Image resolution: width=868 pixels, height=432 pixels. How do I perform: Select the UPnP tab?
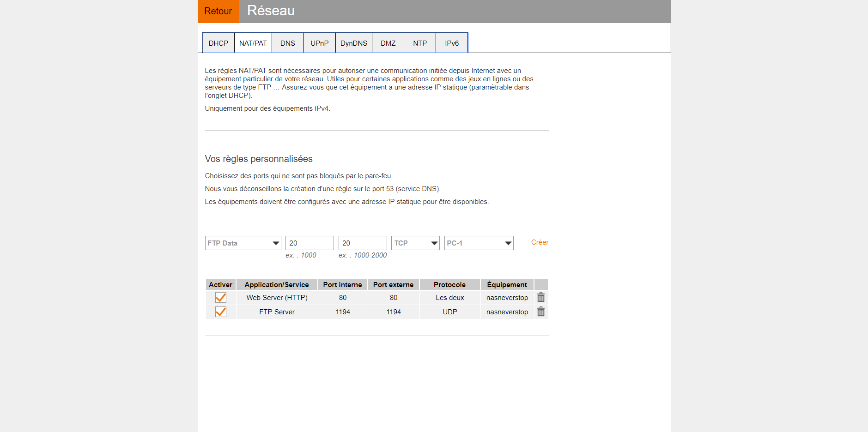pyautogui.click(x=320, y=43)
